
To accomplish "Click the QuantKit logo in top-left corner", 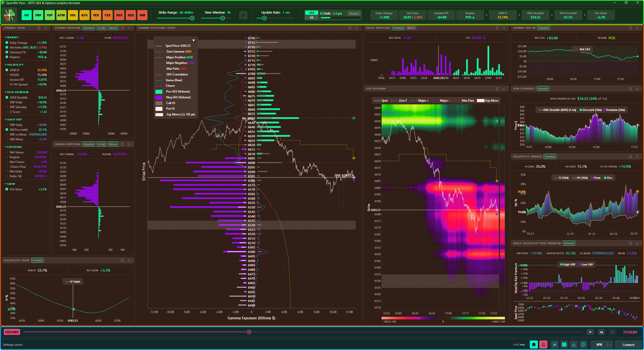I will coord(9,15).
